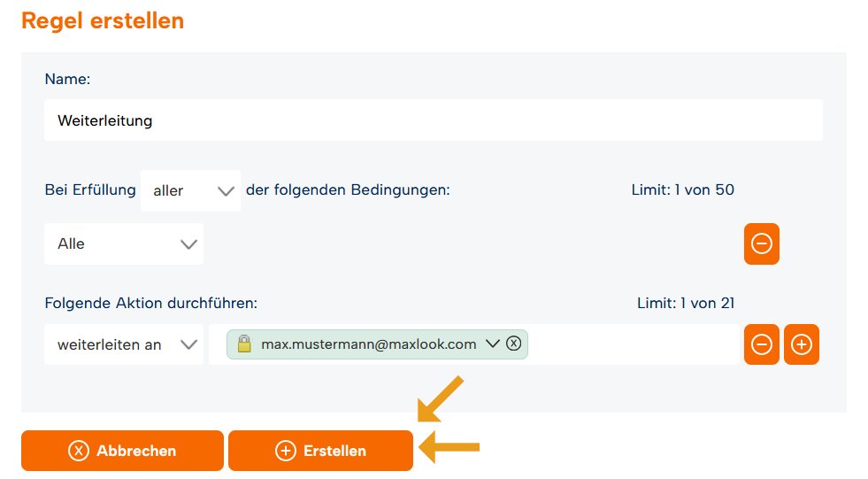Click the circled plus icon in Erstellen

286,451
